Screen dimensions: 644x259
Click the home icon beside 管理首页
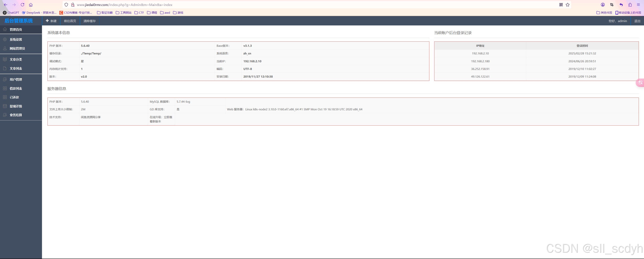click(x=5, y=29)
